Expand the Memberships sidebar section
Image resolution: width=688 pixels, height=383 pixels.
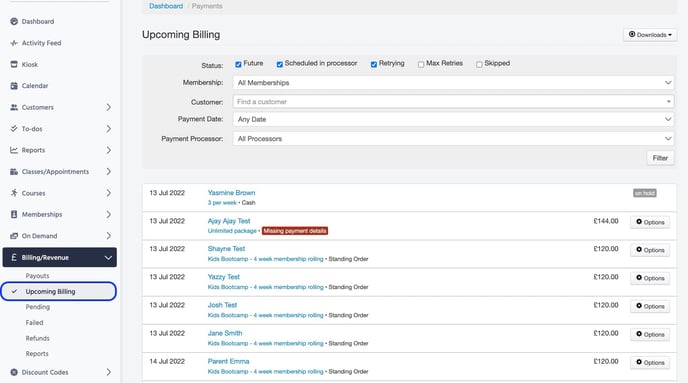[x=60, y=215]
